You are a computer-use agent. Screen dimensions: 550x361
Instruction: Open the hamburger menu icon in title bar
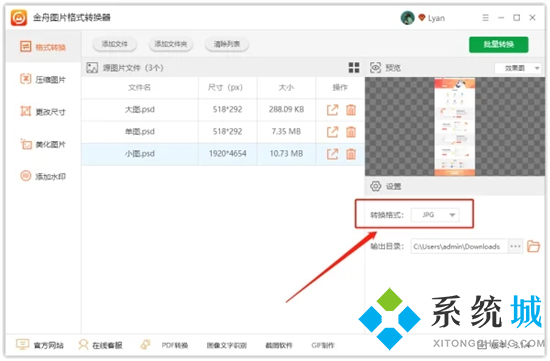coord(485,18)
